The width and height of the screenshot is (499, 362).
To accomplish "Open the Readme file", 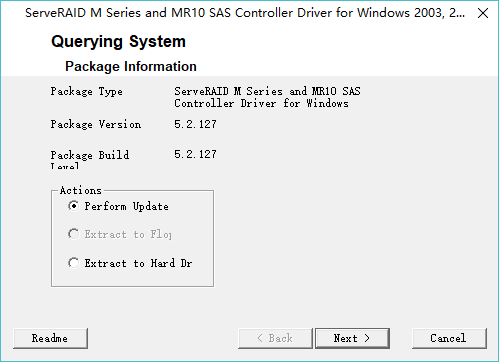I will point(50,338).
